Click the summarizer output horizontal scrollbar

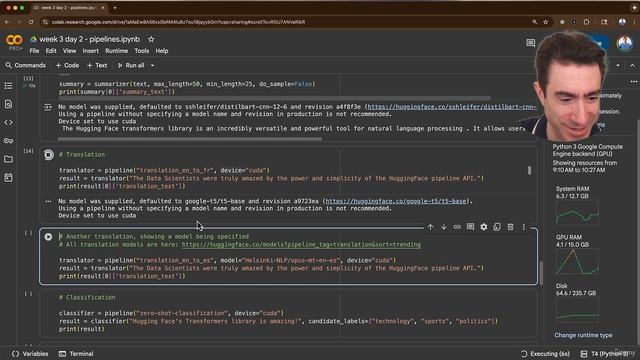(190, 139)
